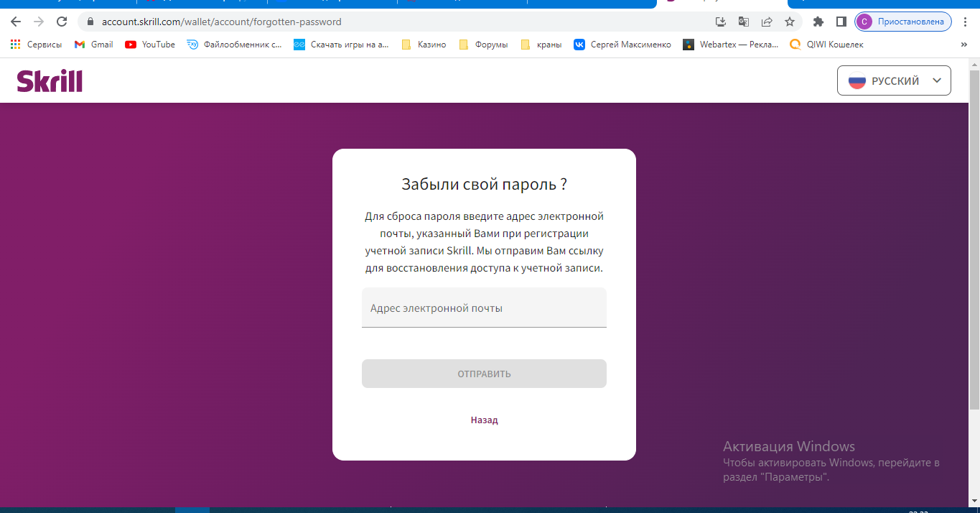980x513 pixels.
Task: Click the Skrill logo
Action: (x=50, y=81)
